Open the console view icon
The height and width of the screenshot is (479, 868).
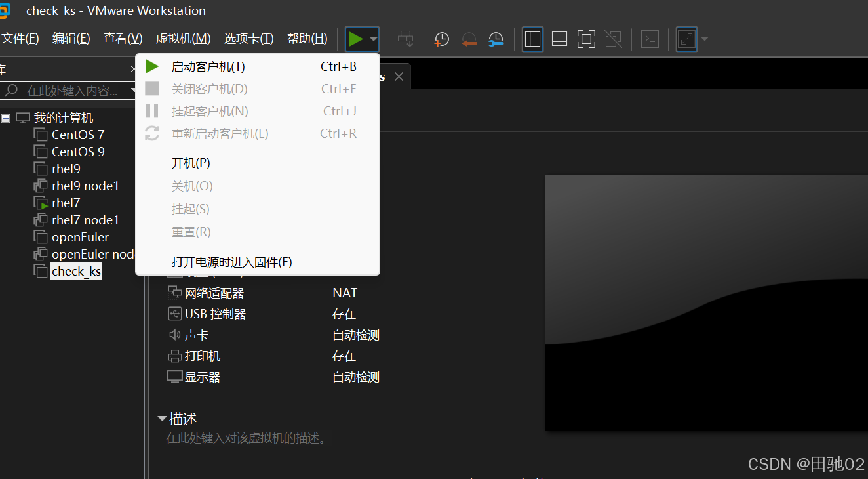pos(649,39)
